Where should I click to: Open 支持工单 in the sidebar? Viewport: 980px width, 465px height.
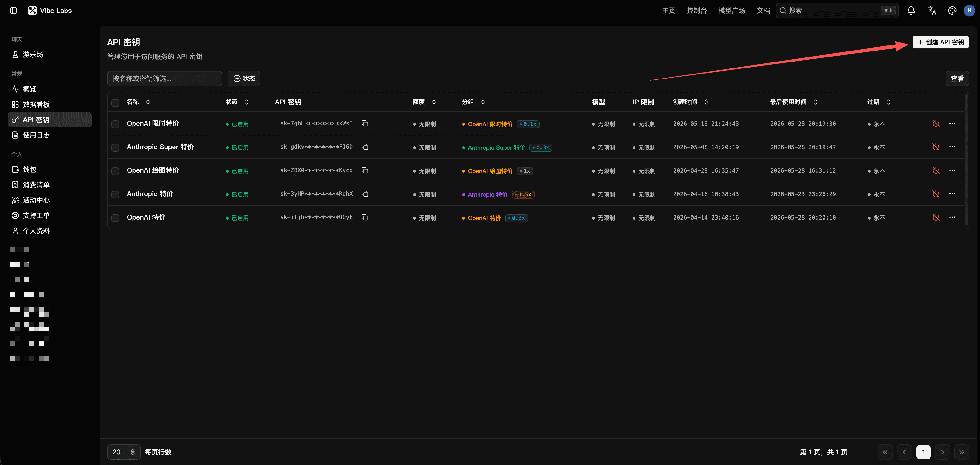click(x=50, y=215)
